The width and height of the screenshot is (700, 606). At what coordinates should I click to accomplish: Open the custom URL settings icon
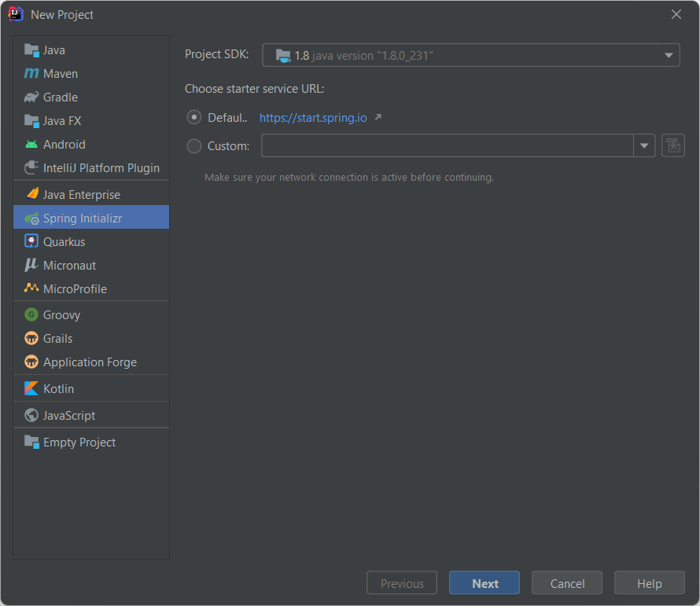tap(673, 145)
